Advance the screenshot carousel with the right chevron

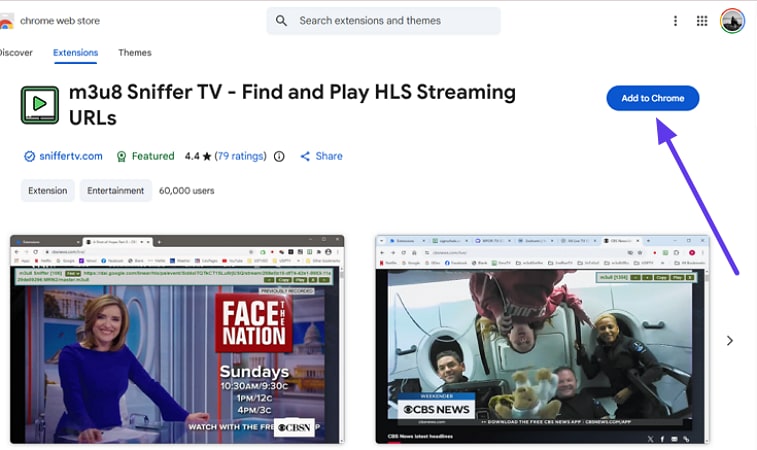pyautogui.click(x=729, y=341)
